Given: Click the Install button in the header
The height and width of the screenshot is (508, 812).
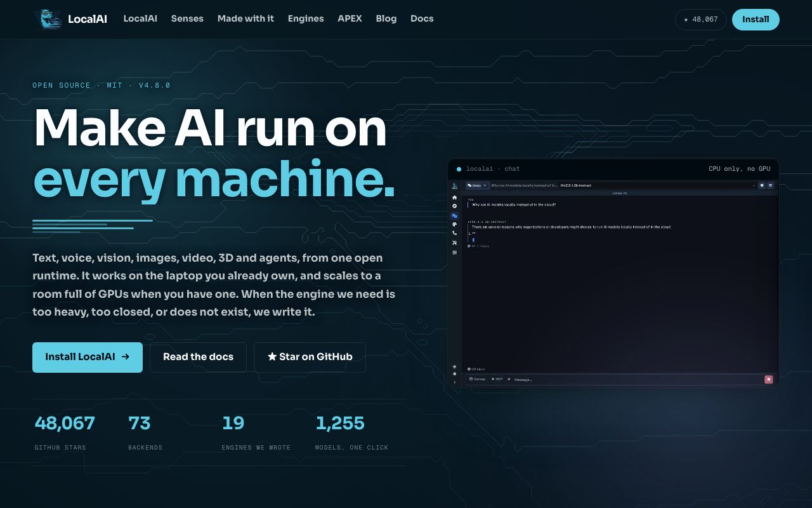Looking at the screenshot, I should click(x=756, y=20).
